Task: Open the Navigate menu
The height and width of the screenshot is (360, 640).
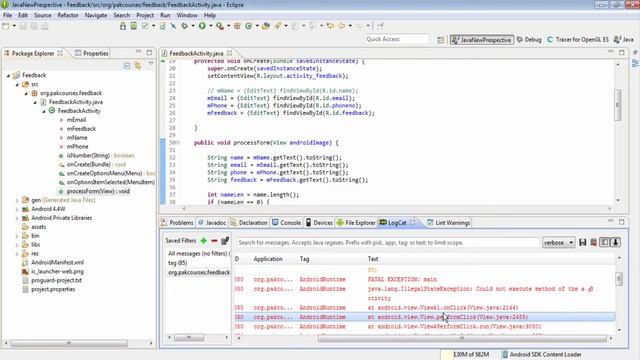Action: pos(96,15)
